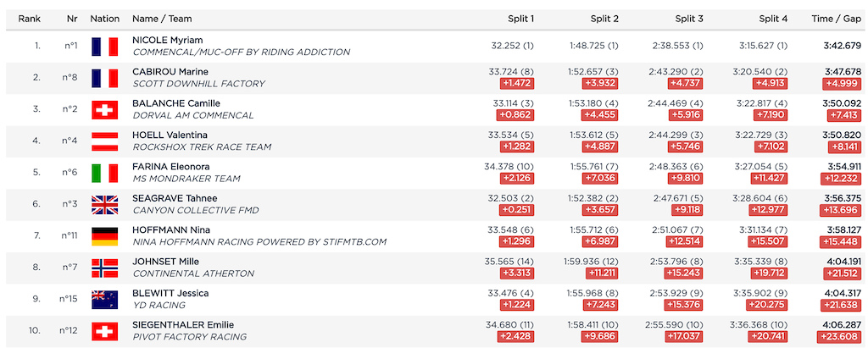Click the +7.413 final gap badge
The image size is (868, 348).
click(x=845, y=116)
